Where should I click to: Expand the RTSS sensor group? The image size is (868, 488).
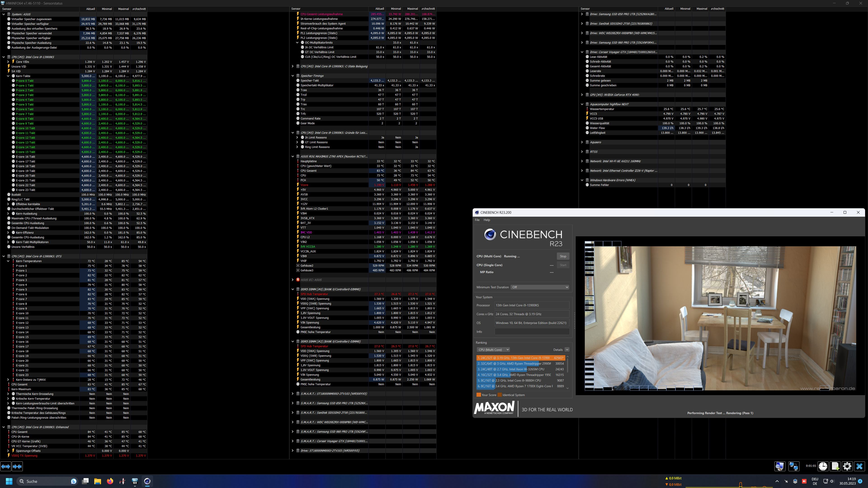[582, 152]
